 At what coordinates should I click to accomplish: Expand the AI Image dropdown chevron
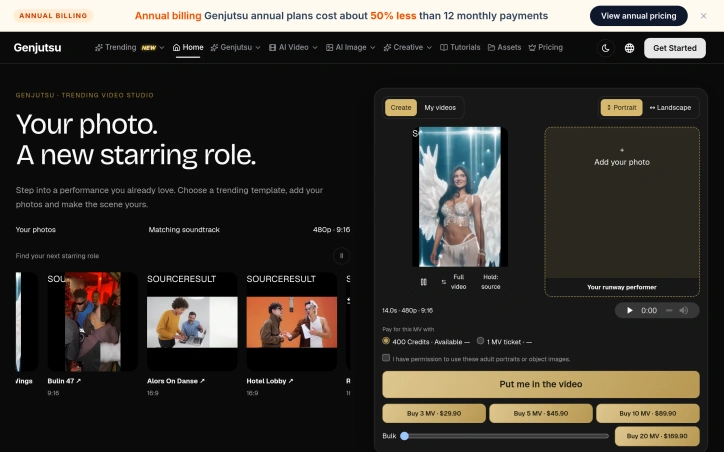[373, 48]
